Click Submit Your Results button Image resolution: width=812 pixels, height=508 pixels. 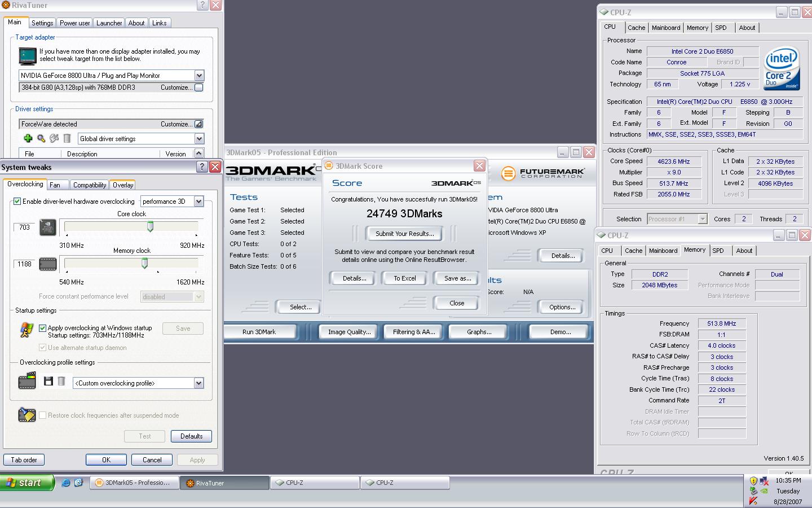[404, 234]
